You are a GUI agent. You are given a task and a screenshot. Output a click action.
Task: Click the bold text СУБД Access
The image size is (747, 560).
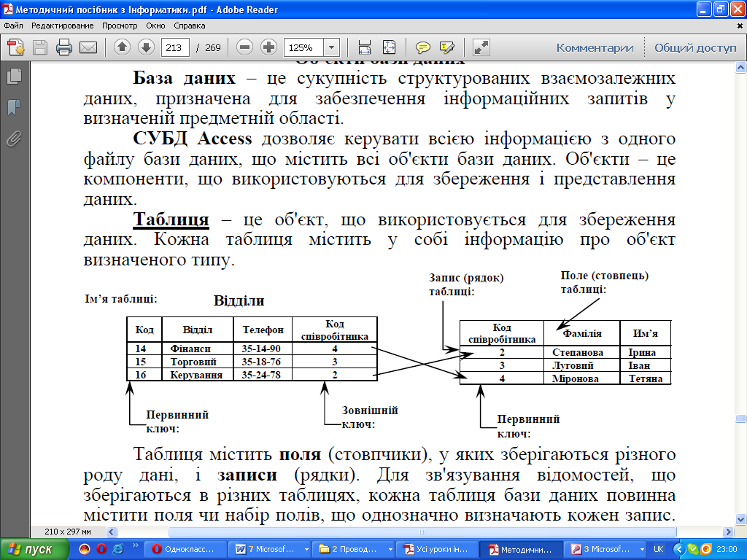[x=193, y=139]
